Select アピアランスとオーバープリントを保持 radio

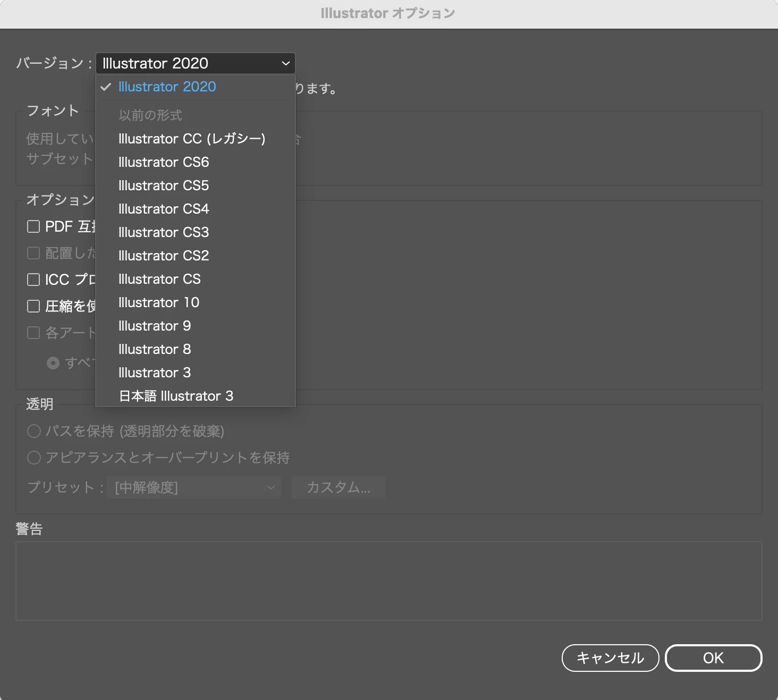click(34, 458)
